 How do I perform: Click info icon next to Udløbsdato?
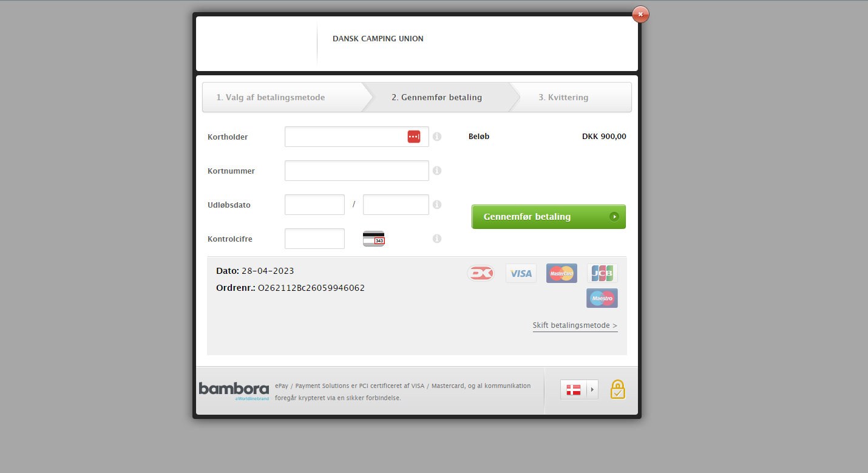[x=437, y=205]
